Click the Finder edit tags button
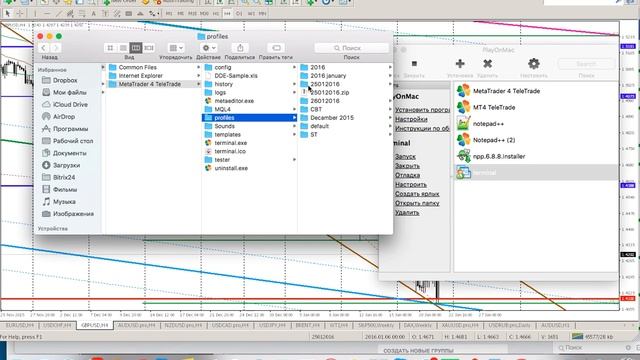 (x=276, y=48)
